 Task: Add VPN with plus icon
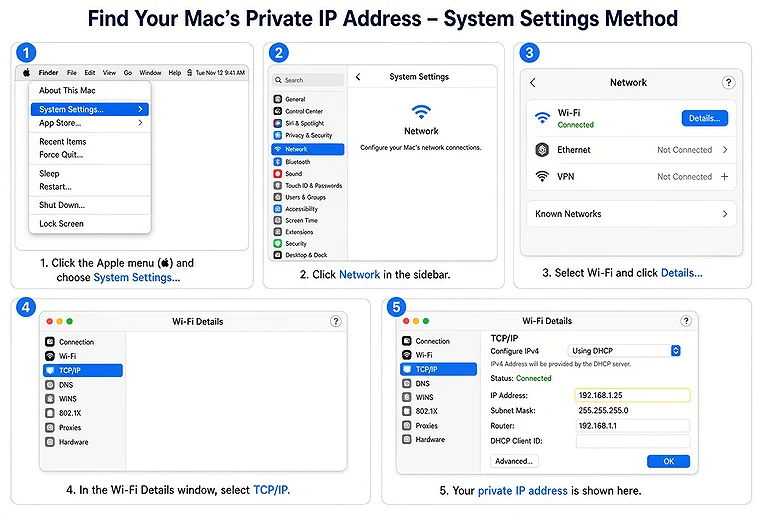725,177
